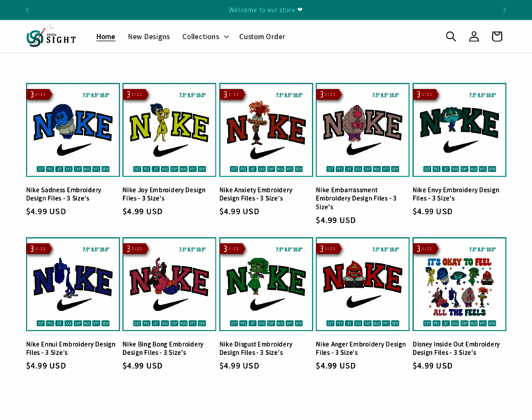Image resolution: width=532 pixels, height=420 pixels.
Task: Click the $4.99 USD price under Disney Inside Out
Action: click(433, 365)
